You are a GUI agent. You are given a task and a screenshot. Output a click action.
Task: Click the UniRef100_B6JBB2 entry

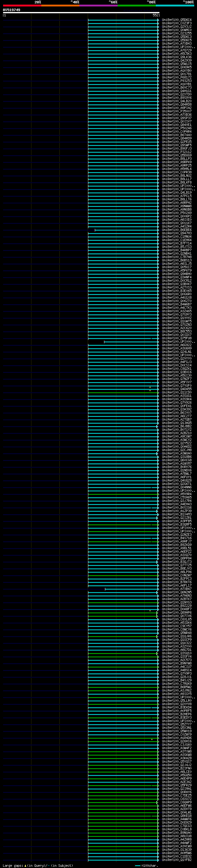[176, 426]
